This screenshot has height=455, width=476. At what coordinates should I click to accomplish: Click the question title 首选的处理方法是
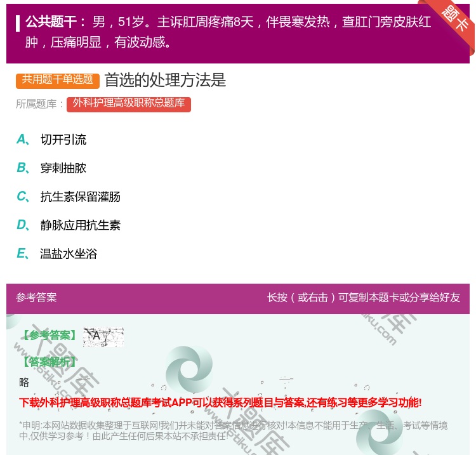pyautogui.click(x=165, y=80)
